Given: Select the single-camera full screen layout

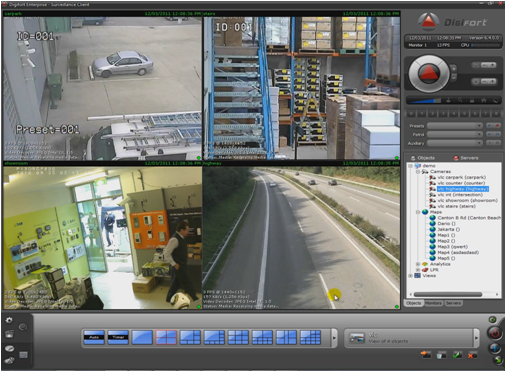Looking at the screenshot, I should coord(142,337).
